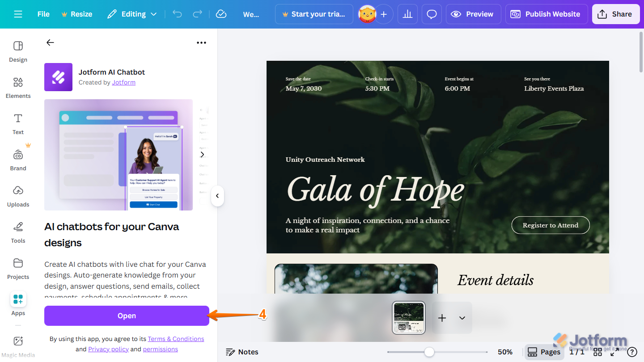Open the Brand kit panel
Image resolution: width=644 pixels, height=362 pixels.
pos(18,160)
